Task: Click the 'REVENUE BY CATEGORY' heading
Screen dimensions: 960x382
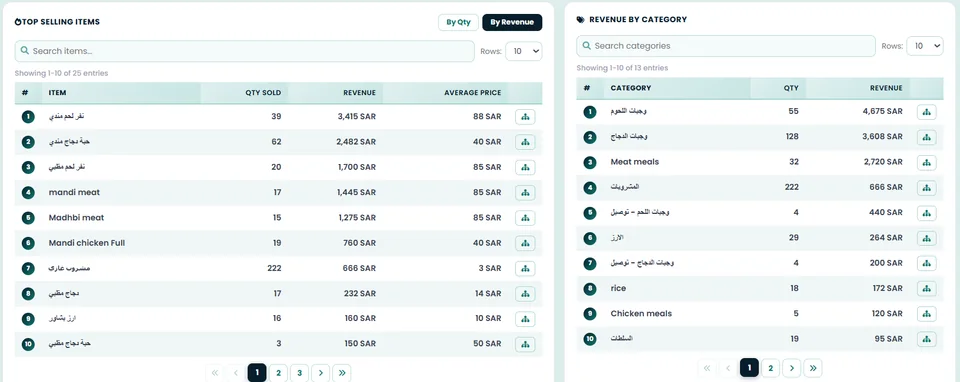Action: [x=638, y=20]
